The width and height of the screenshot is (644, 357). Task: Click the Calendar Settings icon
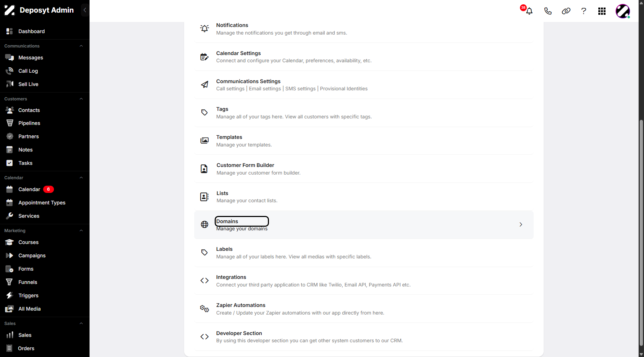(x=205, y=57)
